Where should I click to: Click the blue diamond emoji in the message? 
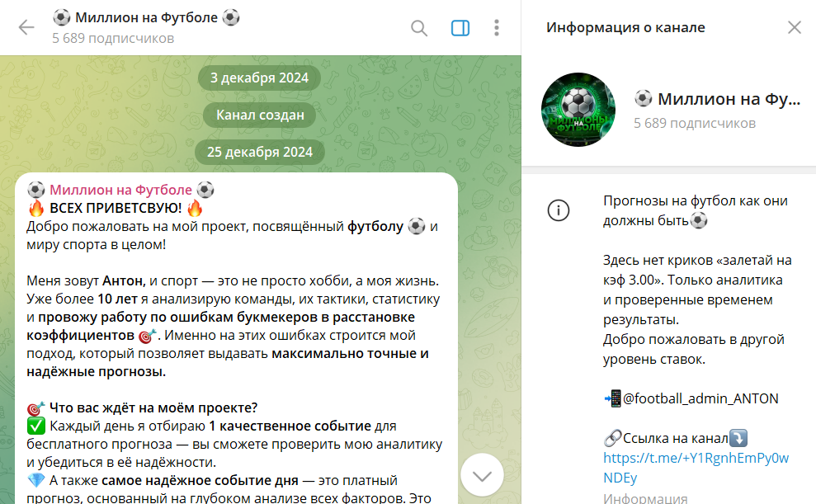coord(36,481)
